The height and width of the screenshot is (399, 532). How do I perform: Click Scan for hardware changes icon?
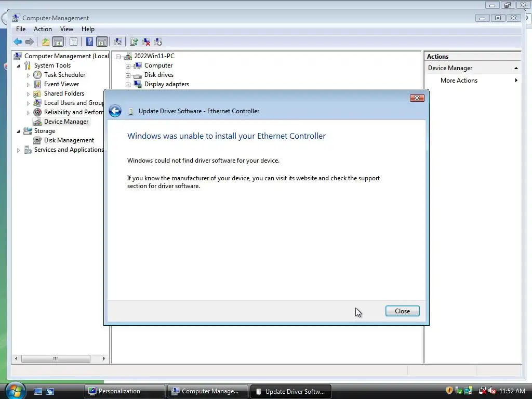click(118, 42)
